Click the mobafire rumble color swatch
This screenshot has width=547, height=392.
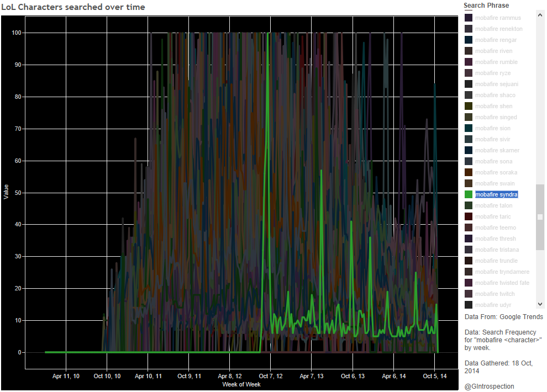pos(469,62)
